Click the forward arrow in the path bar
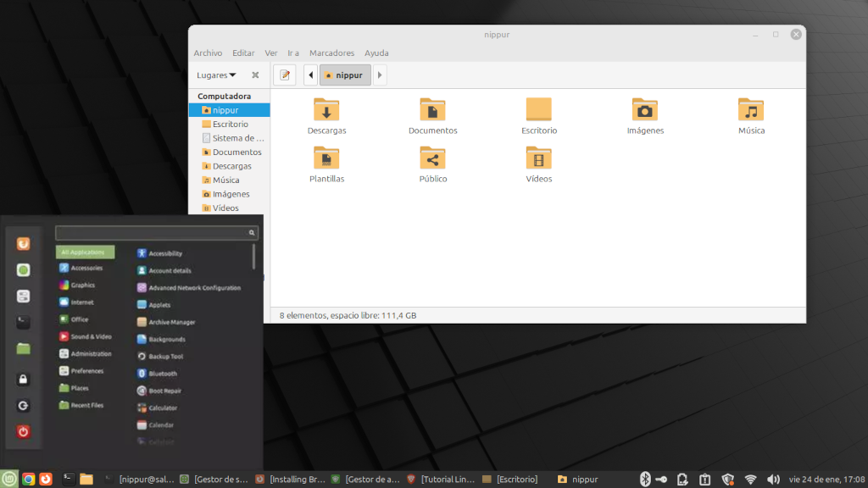The width and height of the screenshot is (868, 488). click(380, 75)
